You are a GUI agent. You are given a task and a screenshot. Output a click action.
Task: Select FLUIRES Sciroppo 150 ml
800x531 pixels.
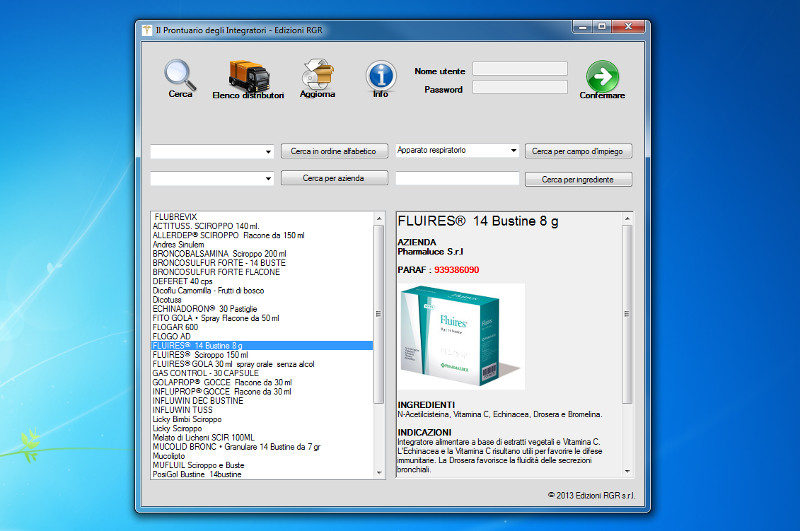click(x=262, y=355)
